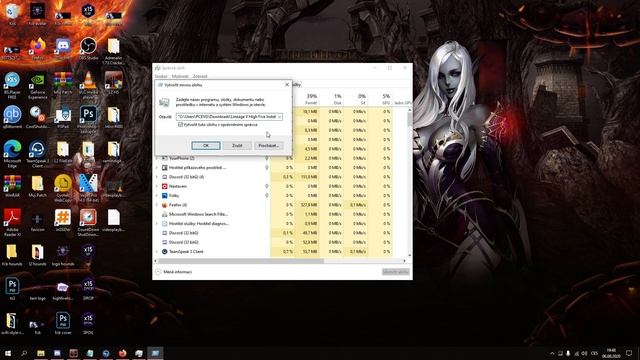Image resolution: width=640 pixels, height=360 pixels.
Task: Select the Discord desktop shortcut
Action: (62, 49)
